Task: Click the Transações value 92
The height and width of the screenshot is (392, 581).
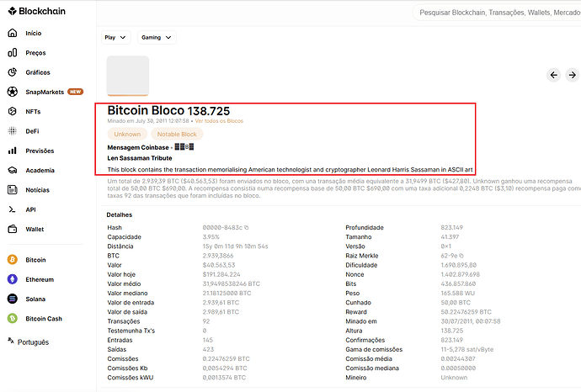Action: click(206, 321)
